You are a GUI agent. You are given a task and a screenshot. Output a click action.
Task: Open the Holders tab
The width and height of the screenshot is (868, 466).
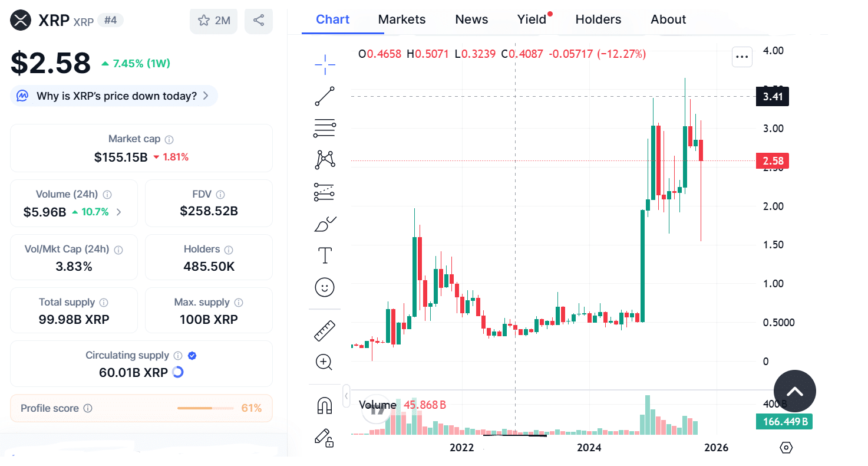point(598,19)
